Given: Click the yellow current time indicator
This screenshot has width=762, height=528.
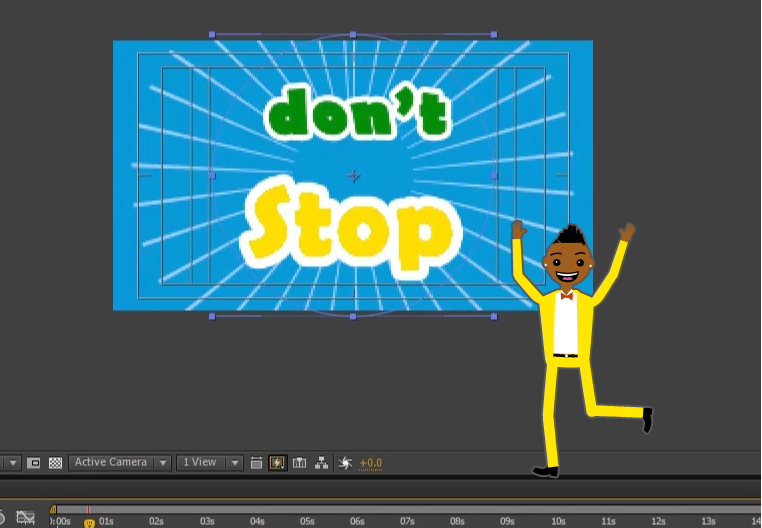Looking at the screenshot, I should pyautogui.click(x=89, y=523).
